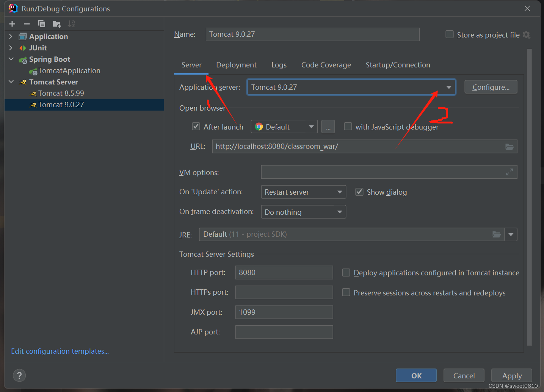Toggle the After launch checkbox
The height and width of the screenshot is (392, 544).
click(196, 127)
